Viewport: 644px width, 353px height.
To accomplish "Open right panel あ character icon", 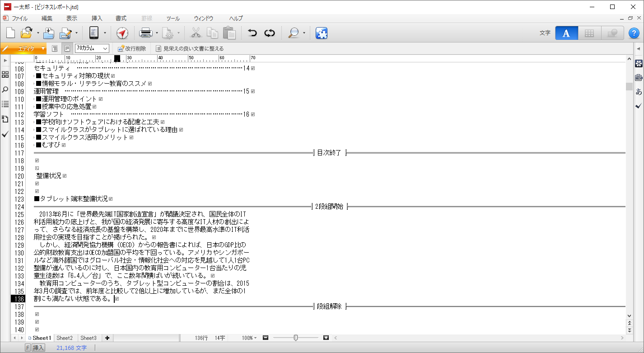I will [639, 92].
